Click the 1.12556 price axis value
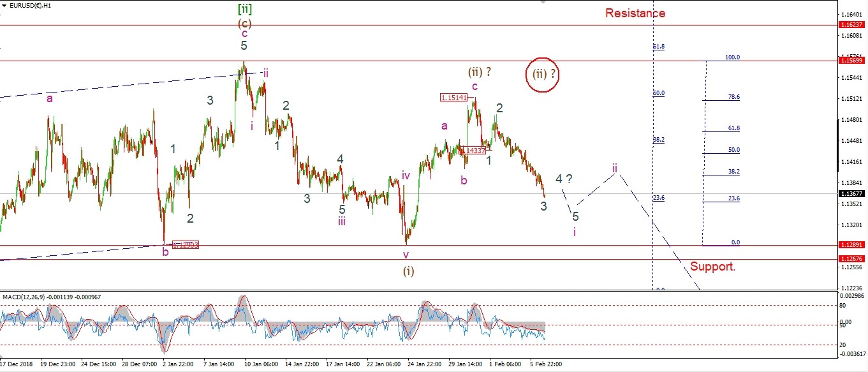This screenshot has height=372, width=868. click(853, 267)
